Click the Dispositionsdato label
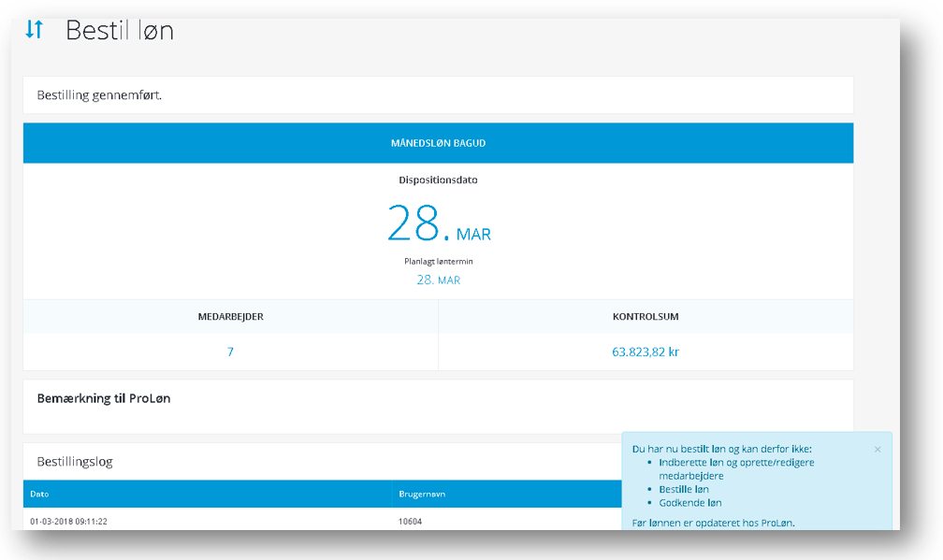The image size is (943, 560). click(x=438, y=179)
